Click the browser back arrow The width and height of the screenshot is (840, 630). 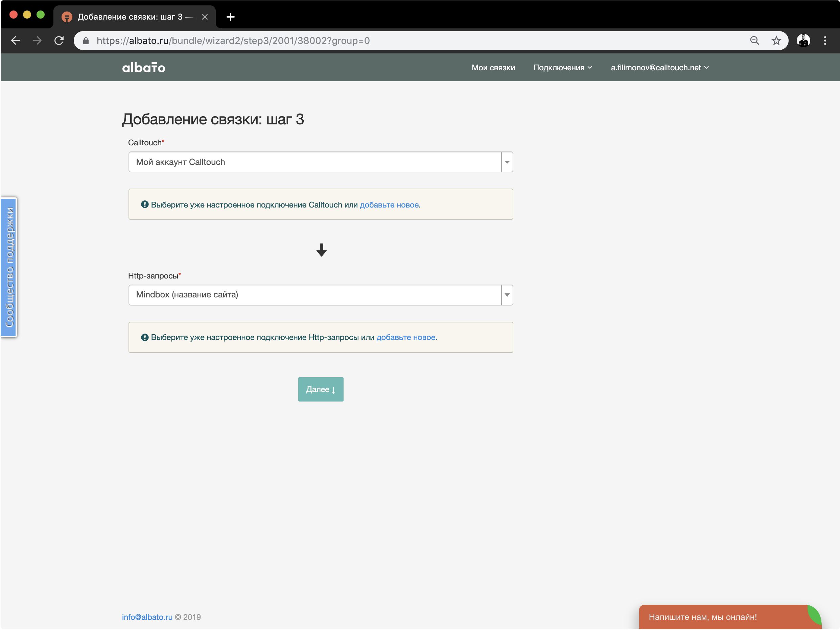[16, 41]
